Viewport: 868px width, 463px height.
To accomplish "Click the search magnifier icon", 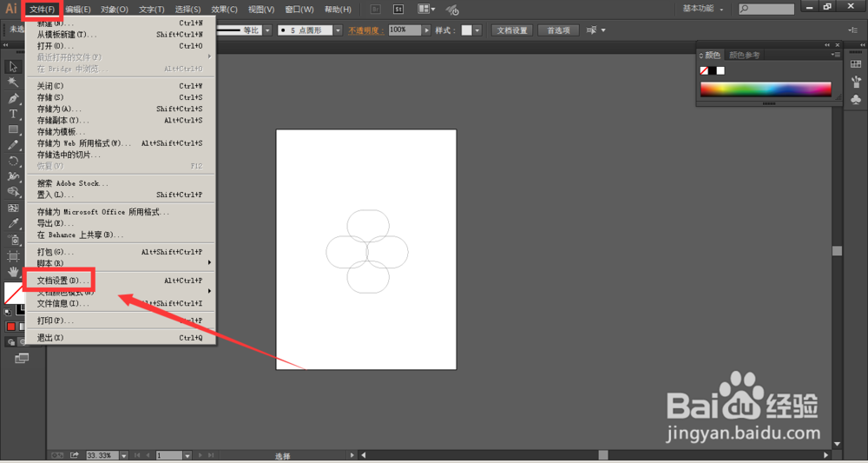I will [x=745, y=9].
